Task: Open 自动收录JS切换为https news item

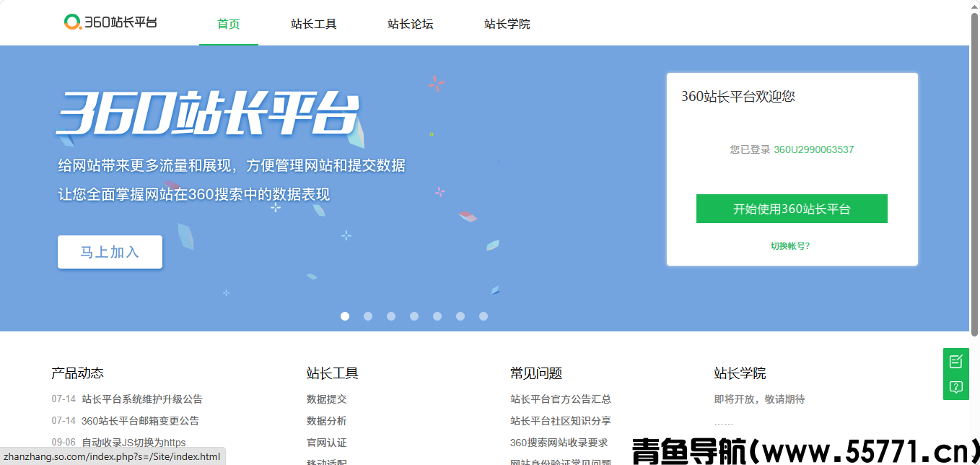Action: [x=134, y=442]
